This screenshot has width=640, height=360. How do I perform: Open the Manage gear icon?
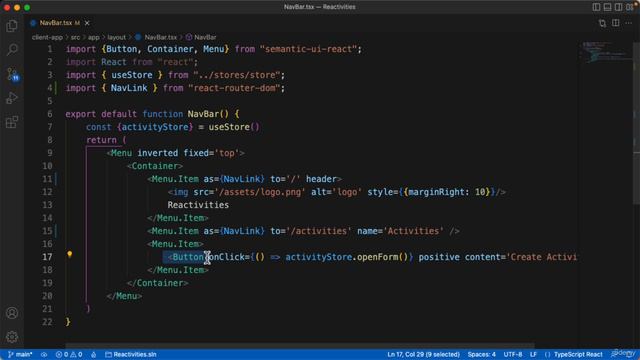[x=12, y=337]
